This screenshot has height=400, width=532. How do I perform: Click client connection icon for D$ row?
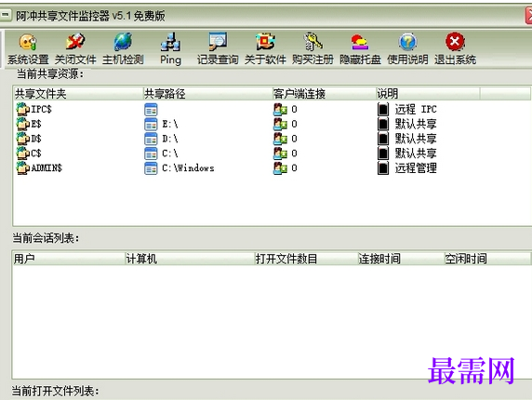point(280,139)
